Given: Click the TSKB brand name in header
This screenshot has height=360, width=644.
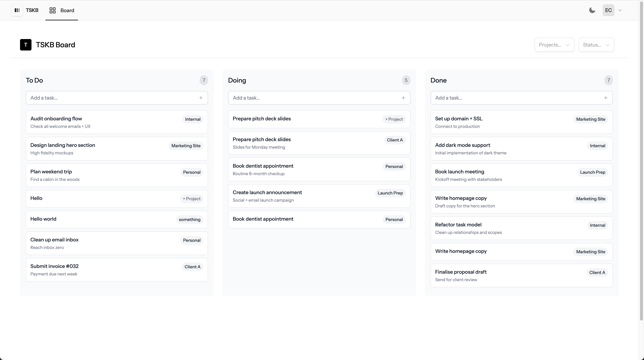Looking at the screenshot, I should pos(32,10).
